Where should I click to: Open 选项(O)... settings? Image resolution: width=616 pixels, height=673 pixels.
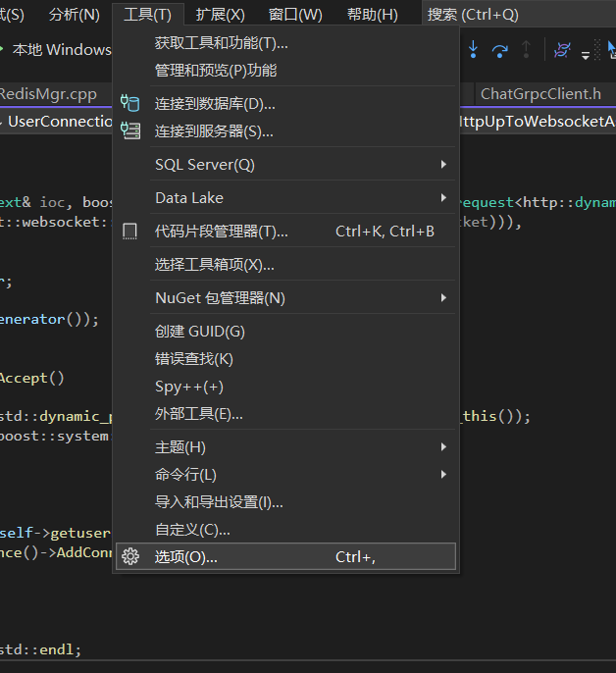(285, 556)
